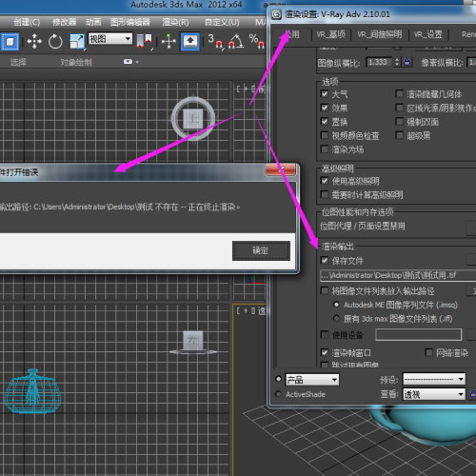Viewport: 476px width, 476px height.
Task: Click 确定 in the error dialog
Action: click(x=261, y=250)
